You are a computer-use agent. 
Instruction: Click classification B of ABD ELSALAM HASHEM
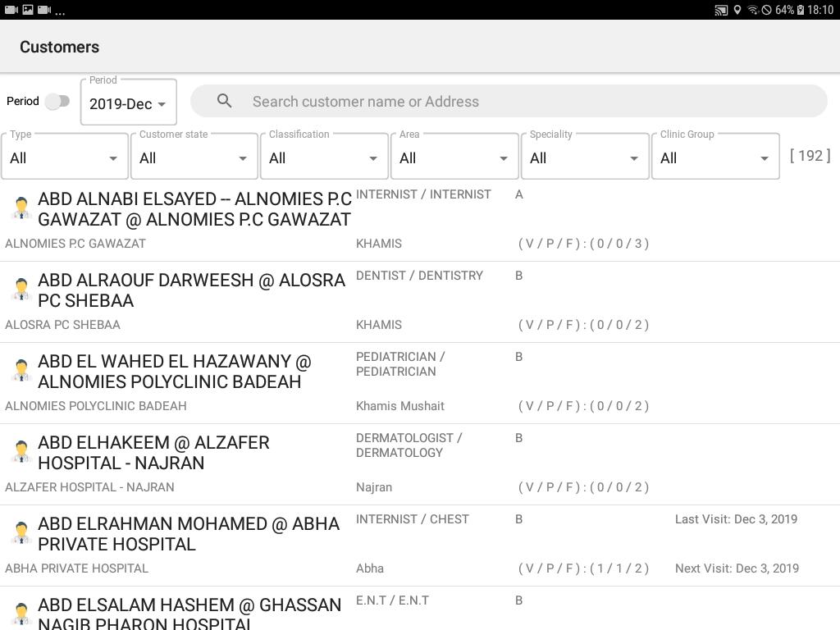[518, 600]
